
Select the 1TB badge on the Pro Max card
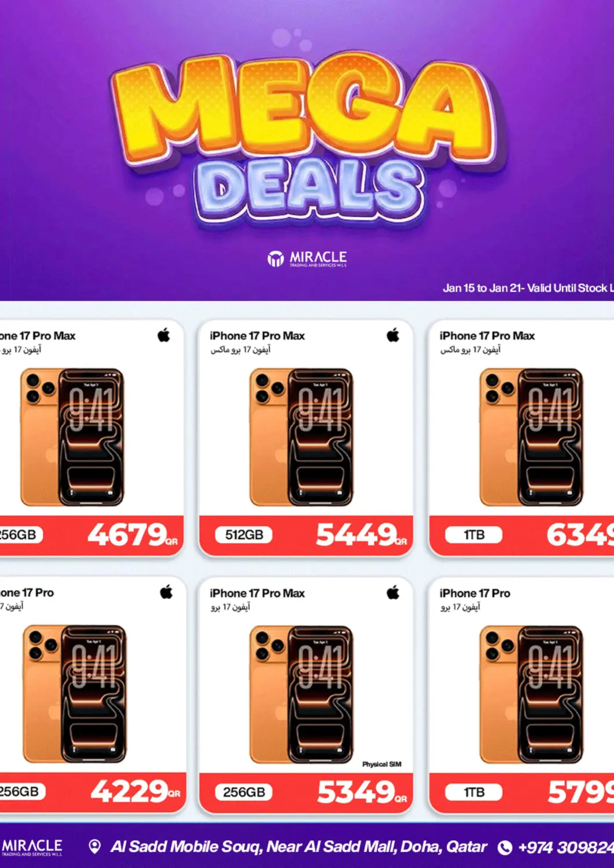[474, 535]
